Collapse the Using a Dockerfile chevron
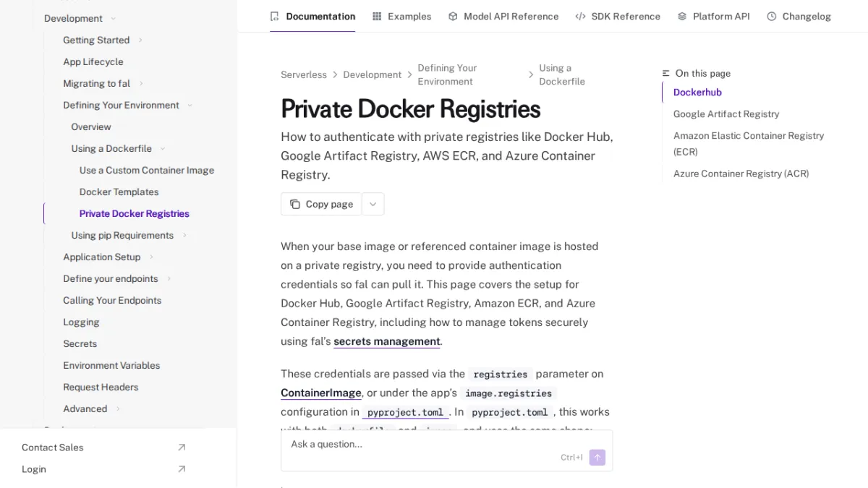Image resolution: width=868 pixels, height=488 pixels. point(163,148)
